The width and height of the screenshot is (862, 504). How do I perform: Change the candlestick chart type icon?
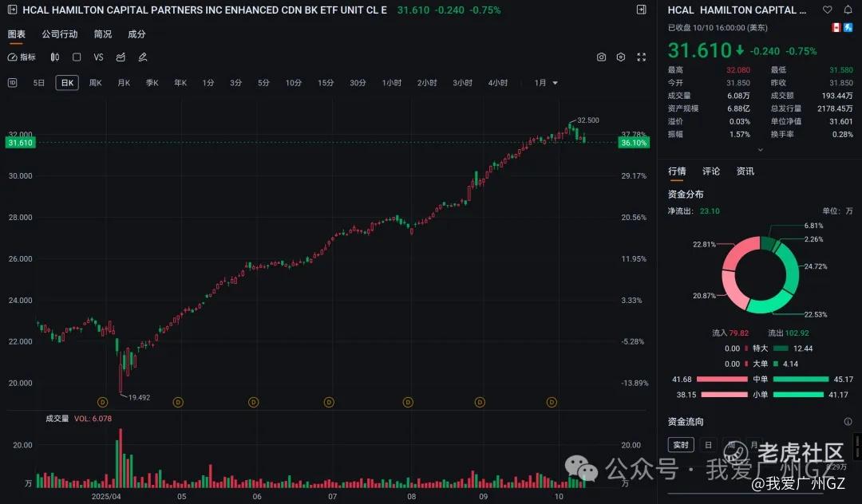(55, 57)
